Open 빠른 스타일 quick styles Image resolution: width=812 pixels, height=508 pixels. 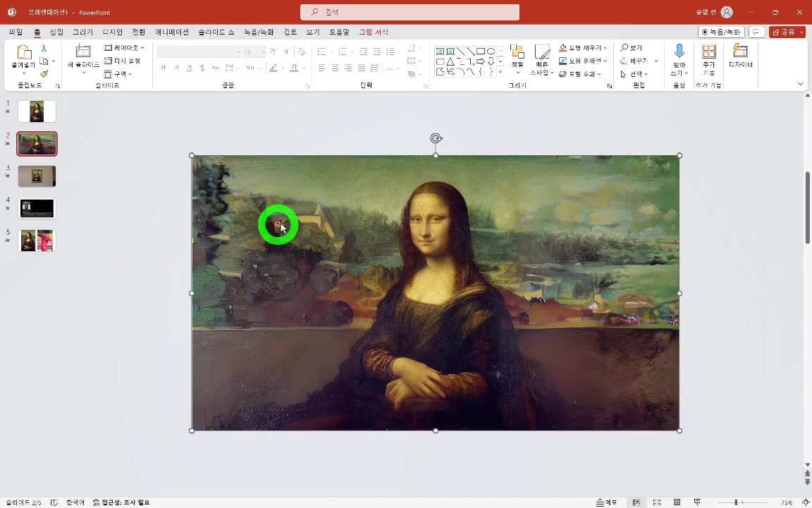coord(542,59)
